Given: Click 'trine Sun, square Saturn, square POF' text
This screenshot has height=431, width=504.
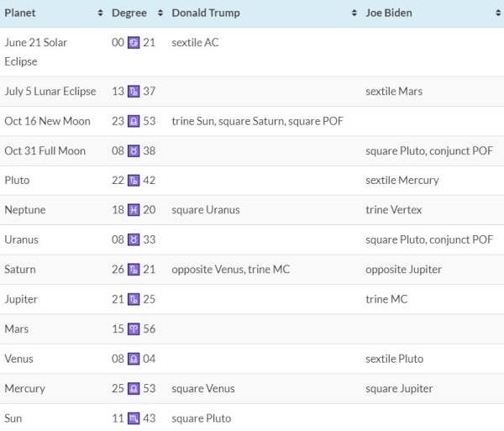Looking at the screenshot, I should tap(258, 121).
